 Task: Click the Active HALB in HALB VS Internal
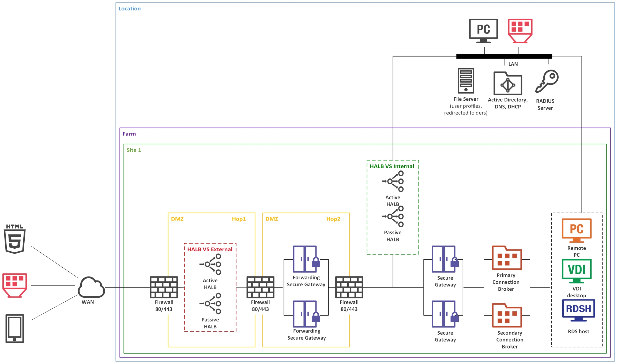393,181
